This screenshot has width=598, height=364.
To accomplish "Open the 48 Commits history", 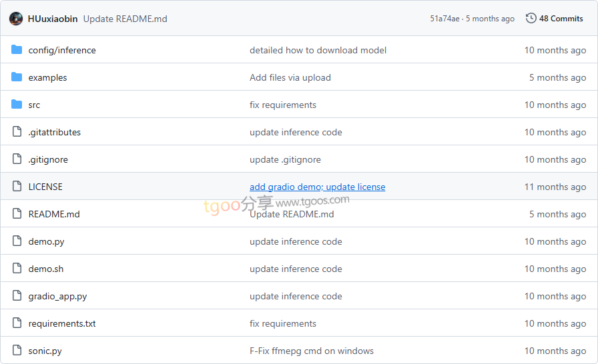I will tap(561, 19).
